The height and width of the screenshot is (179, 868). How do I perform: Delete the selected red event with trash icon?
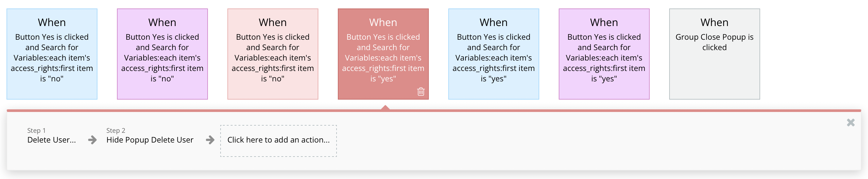[421, 91]
